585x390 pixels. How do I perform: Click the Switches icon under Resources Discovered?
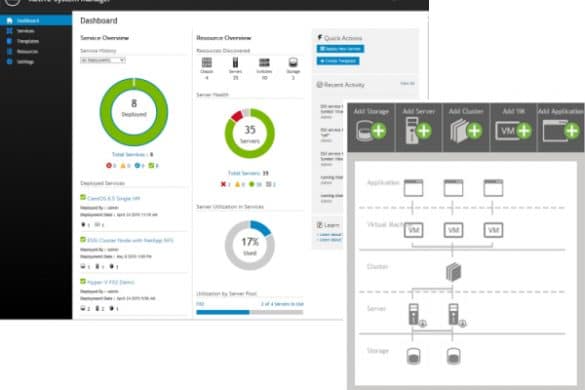264,62
